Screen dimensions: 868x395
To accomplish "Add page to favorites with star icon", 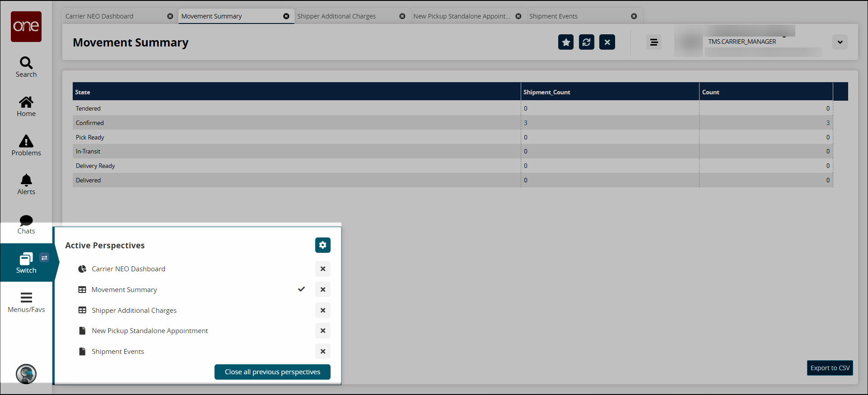I will tap(566, 42).
